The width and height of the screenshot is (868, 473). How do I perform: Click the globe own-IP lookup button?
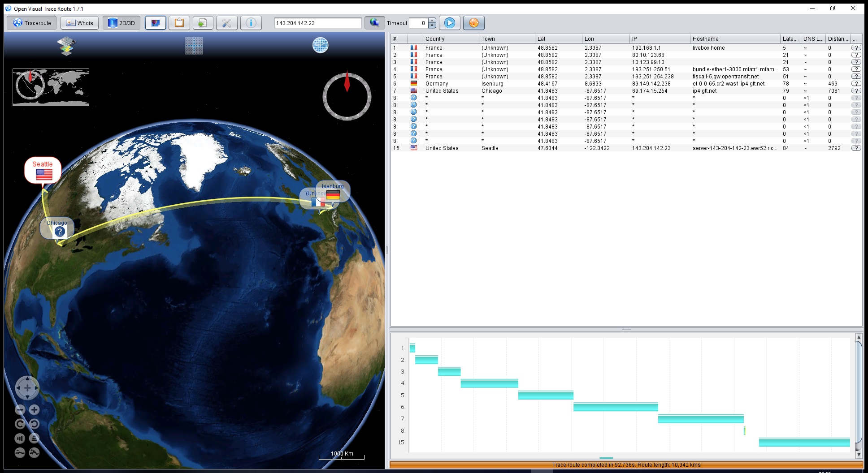coord(374,22)
